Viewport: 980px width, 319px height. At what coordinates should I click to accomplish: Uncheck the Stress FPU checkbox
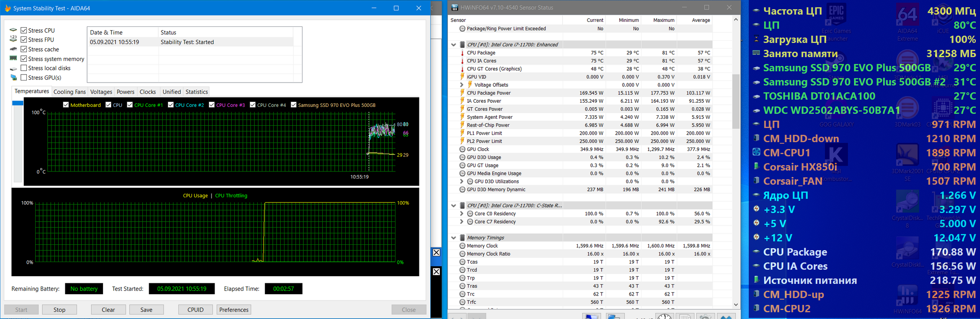coord(24,39)
